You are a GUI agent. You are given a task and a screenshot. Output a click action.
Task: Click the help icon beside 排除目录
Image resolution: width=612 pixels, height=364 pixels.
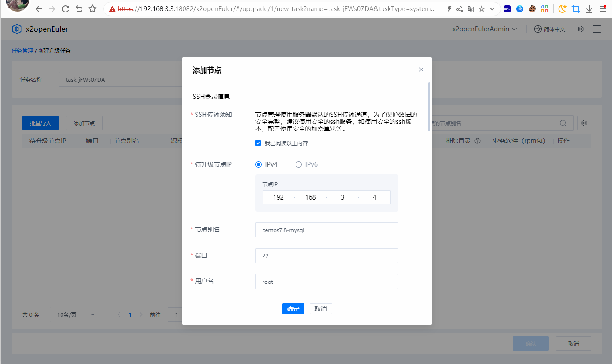coord(477,141)
